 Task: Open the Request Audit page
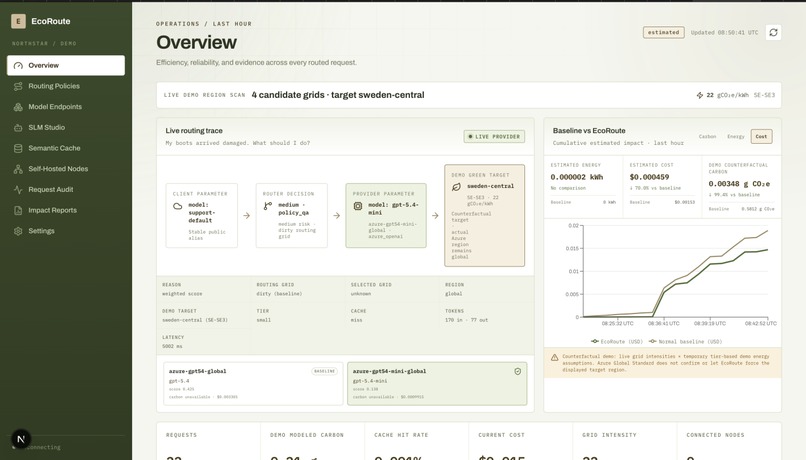66,189
